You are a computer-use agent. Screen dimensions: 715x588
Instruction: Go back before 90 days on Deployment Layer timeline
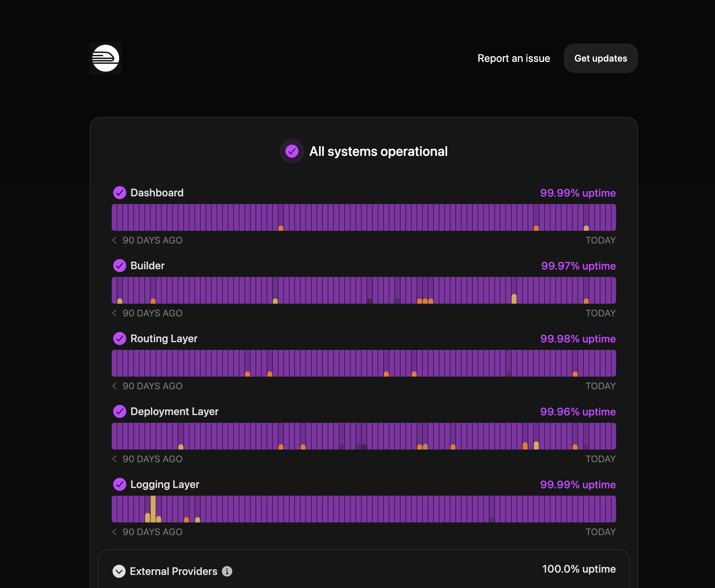114,459
